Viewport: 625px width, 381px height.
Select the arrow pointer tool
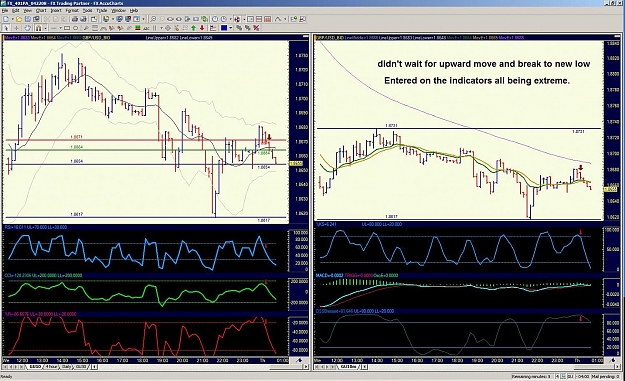6,28
